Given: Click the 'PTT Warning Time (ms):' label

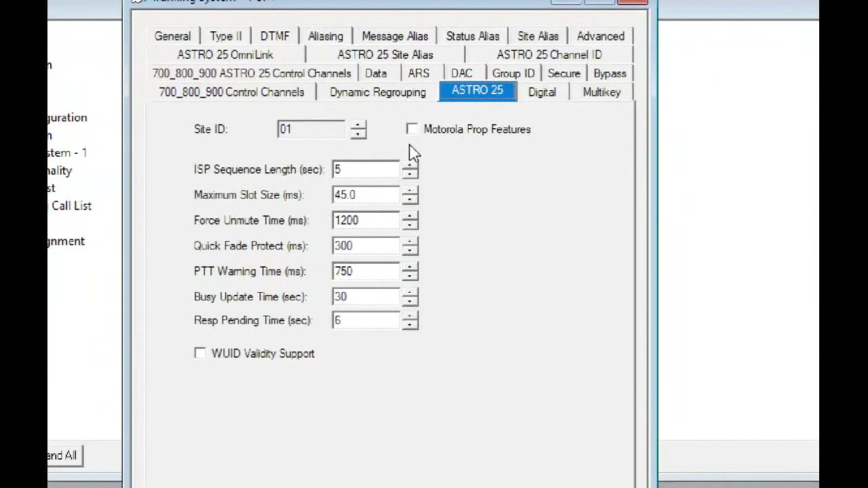Looking at the screenshot, I should tap(250, 271).
